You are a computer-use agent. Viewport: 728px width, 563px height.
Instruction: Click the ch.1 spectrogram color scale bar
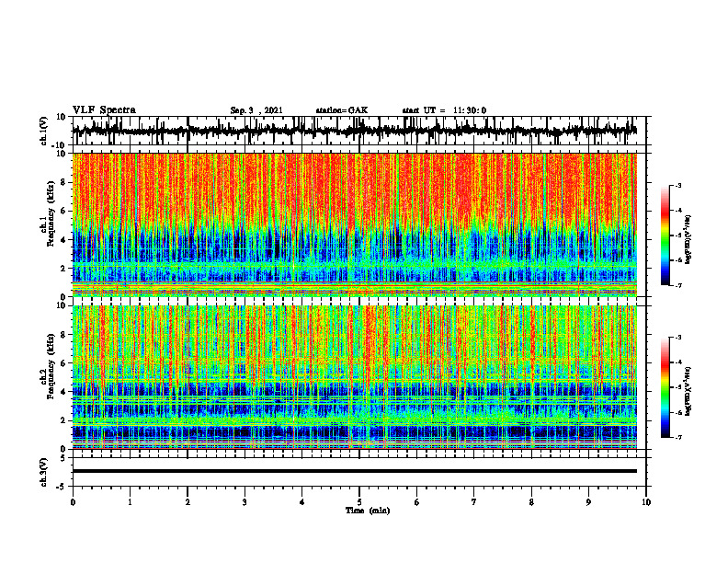tap(665, 236)
